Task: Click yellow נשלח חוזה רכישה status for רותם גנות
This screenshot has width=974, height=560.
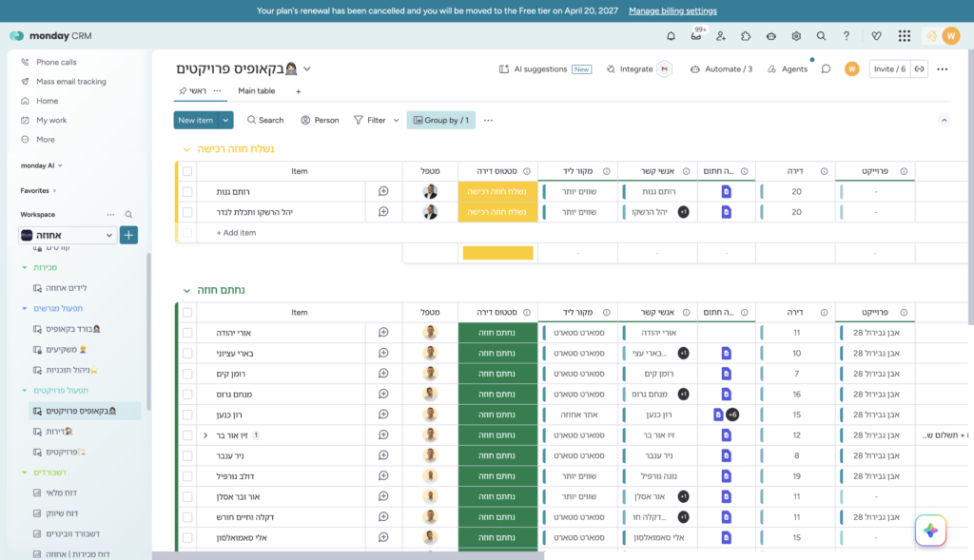Action: [497, 191]
